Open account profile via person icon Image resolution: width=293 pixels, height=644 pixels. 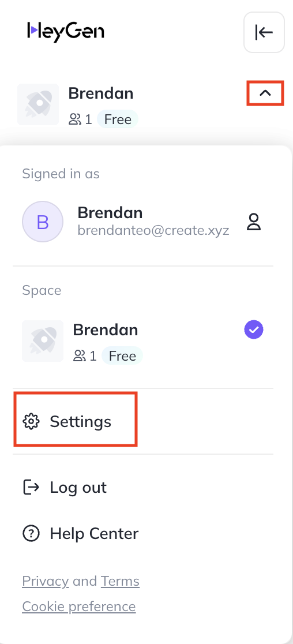pyautogui.click(x=254, y=222)
